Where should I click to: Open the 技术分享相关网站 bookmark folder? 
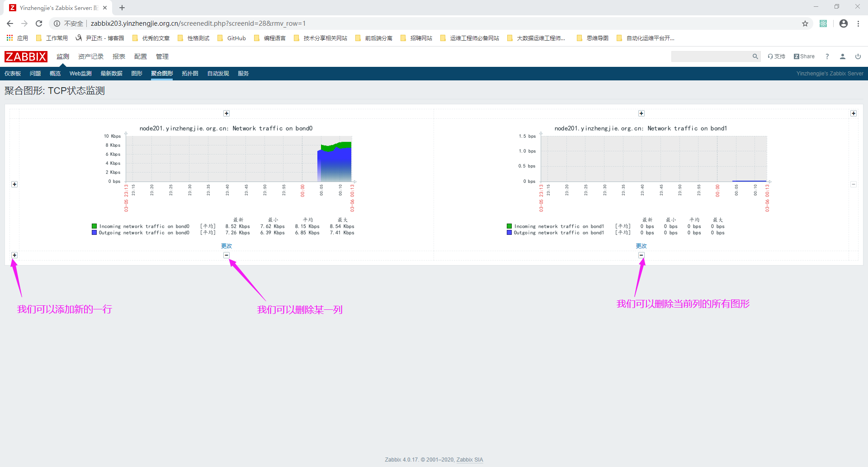(321, 38)
